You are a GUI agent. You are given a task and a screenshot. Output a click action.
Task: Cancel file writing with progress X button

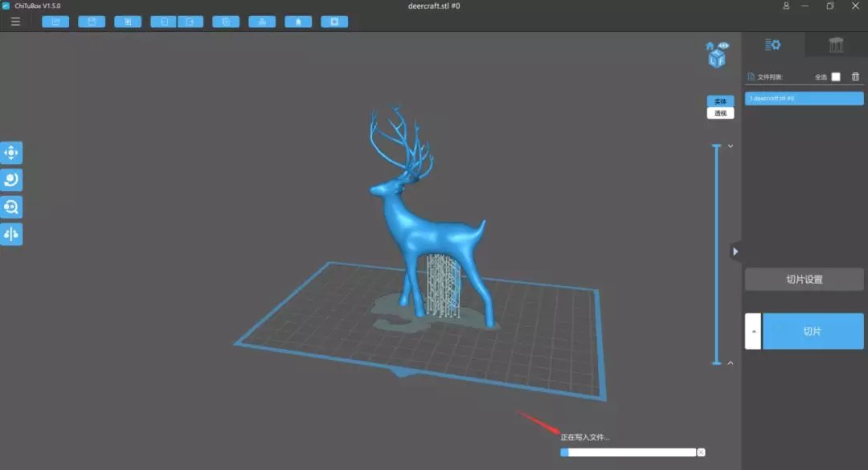pyautogui.click(x=701, y=452)
